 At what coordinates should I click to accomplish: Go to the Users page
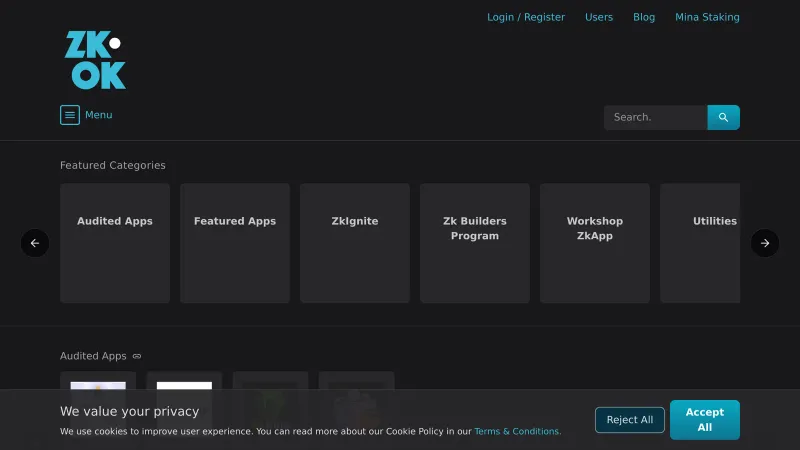click(599, 17)
